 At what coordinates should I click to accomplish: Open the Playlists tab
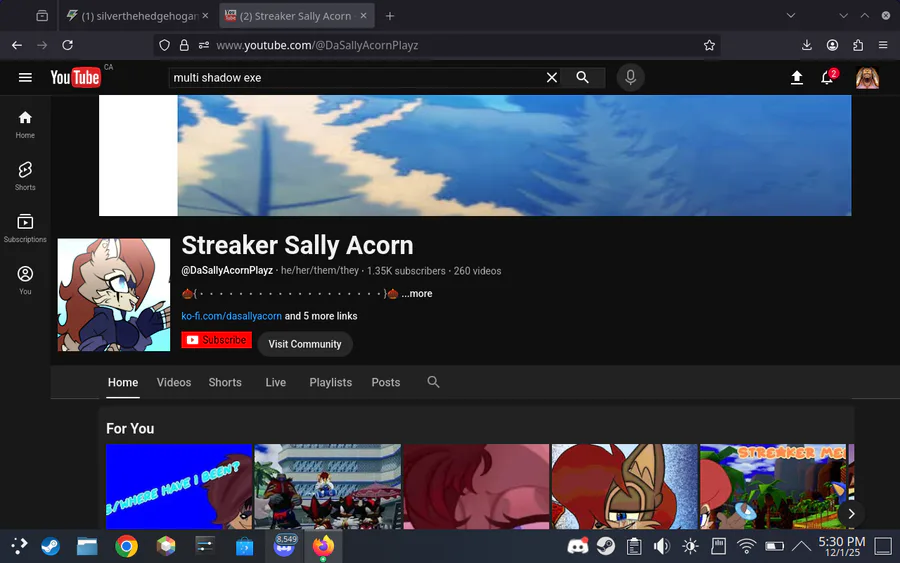(331, 382)
